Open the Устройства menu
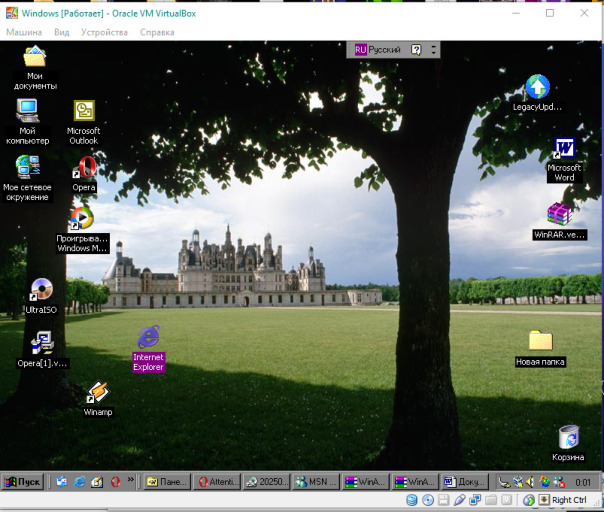This screenshot has width=604, height=512. tap(105, 32)
